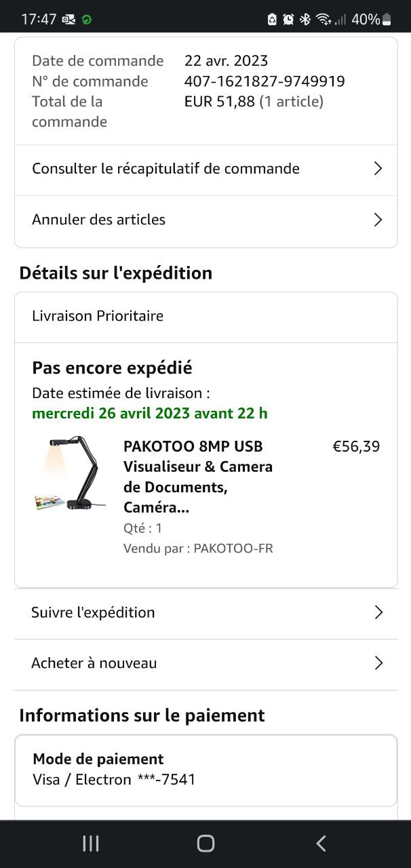Tap the Outlook notification icon
This screenshot has width=411, height=868.
click(68, 20)
